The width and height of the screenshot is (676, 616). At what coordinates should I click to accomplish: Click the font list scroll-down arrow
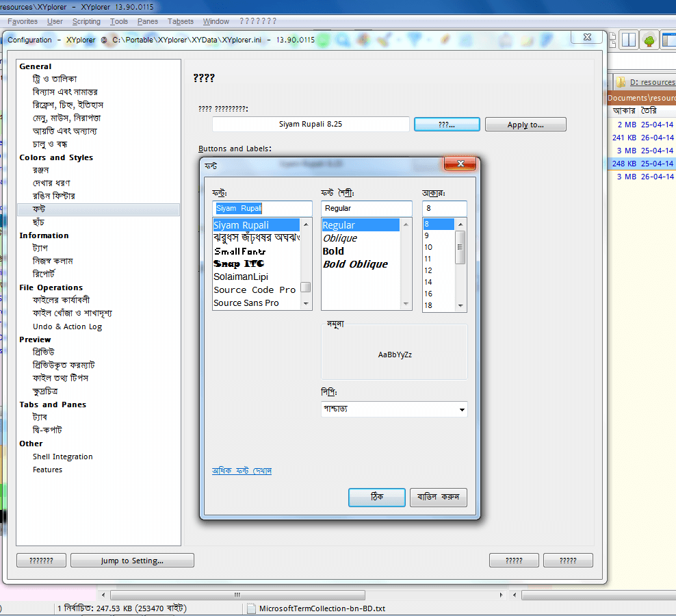306,303
